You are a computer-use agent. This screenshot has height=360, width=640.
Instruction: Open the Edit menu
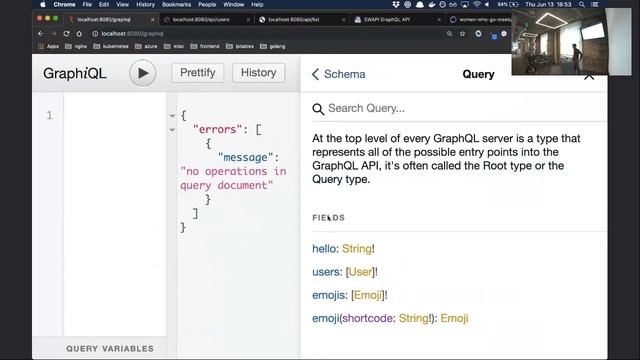coord(104,4)
